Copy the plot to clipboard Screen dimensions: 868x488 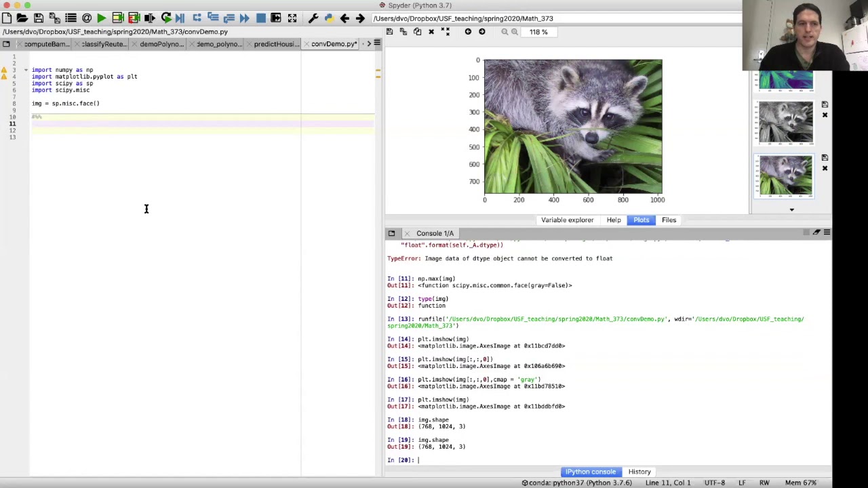click(x=417, y=32)
